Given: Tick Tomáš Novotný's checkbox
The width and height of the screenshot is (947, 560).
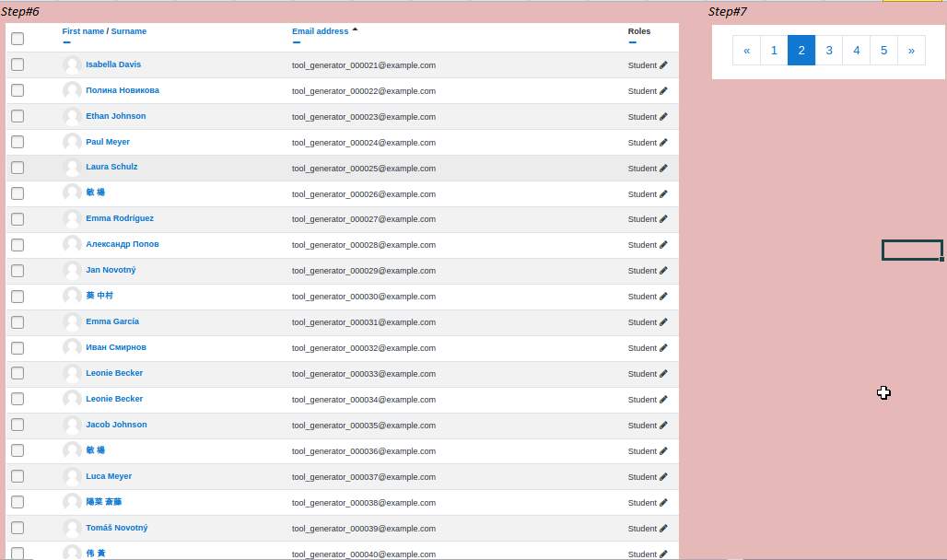Looking at the screenshot, I should [18, 528].
